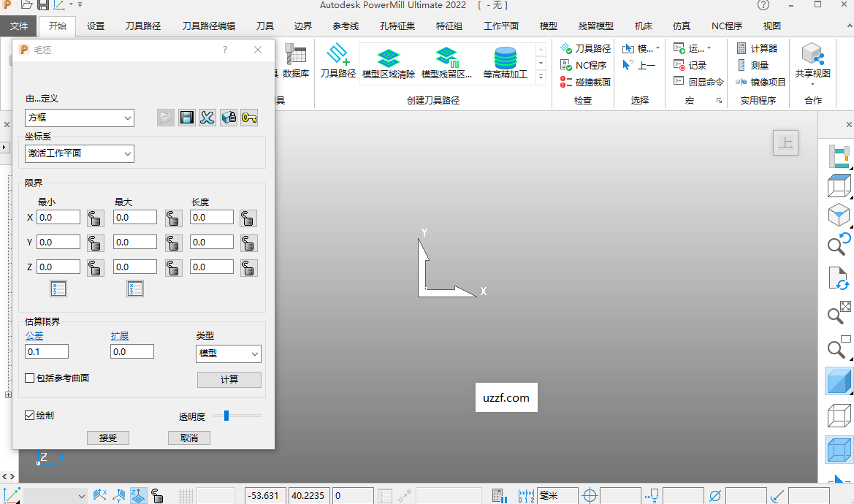This screenshot has height=504, width=854.
Task: Click the save block icon in the 毛坯 dialog
Action: click(186, 117)
